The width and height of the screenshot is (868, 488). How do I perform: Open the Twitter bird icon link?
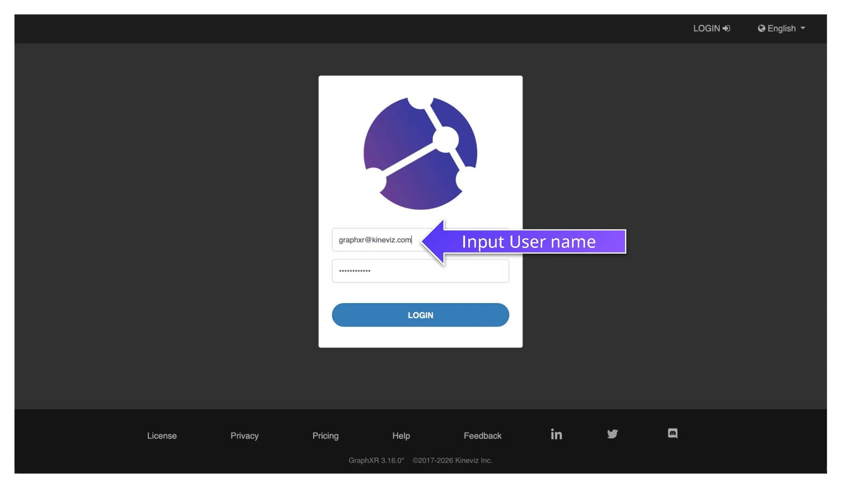612,434
